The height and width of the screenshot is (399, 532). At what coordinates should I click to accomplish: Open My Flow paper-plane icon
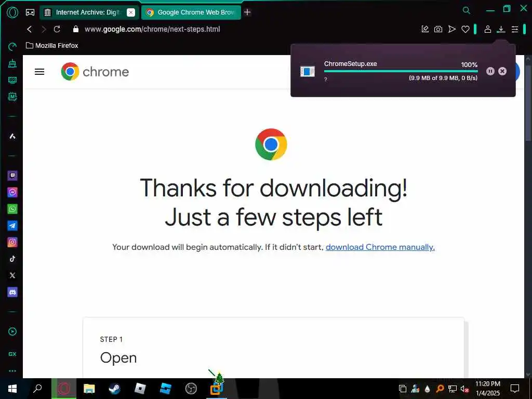(452, 29)
